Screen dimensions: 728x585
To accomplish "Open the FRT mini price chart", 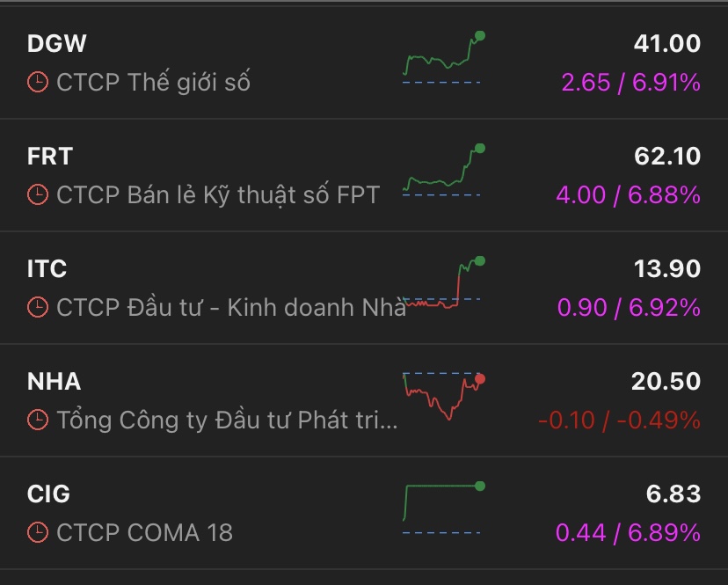I will tap(442, 172).
